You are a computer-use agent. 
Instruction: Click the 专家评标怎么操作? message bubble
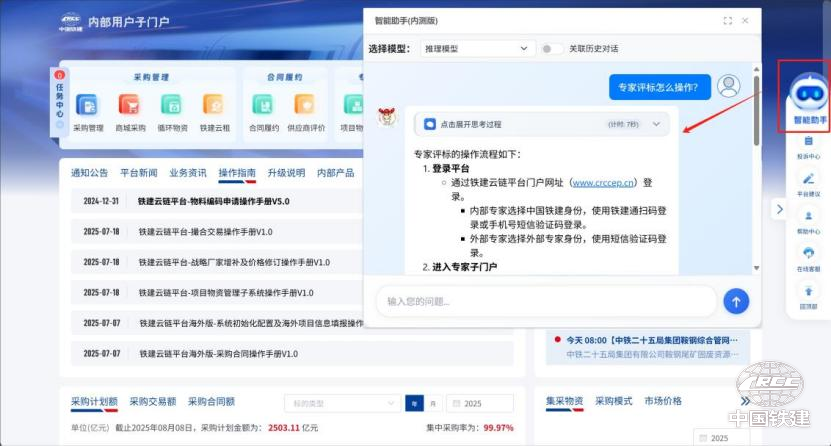660,87
